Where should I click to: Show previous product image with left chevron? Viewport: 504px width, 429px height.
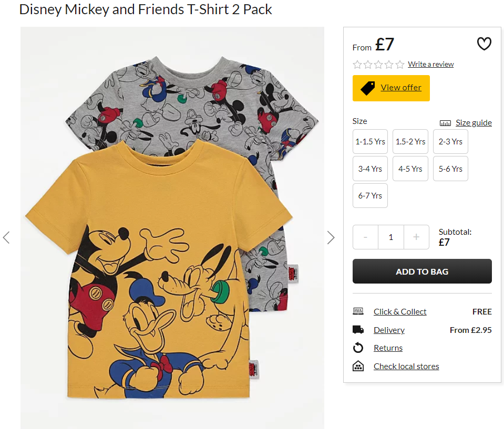pos(6,238)
